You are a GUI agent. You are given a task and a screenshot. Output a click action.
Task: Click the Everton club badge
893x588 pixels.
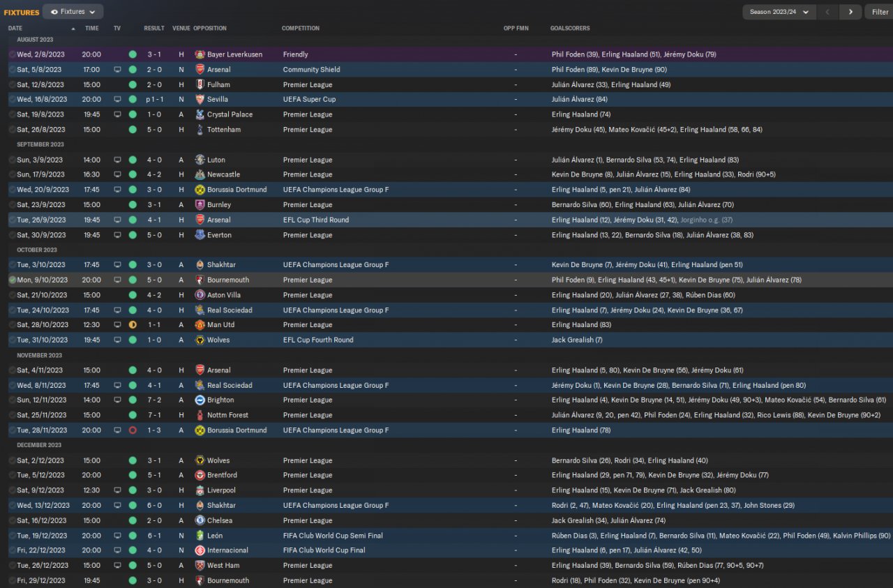pos(200,235)
